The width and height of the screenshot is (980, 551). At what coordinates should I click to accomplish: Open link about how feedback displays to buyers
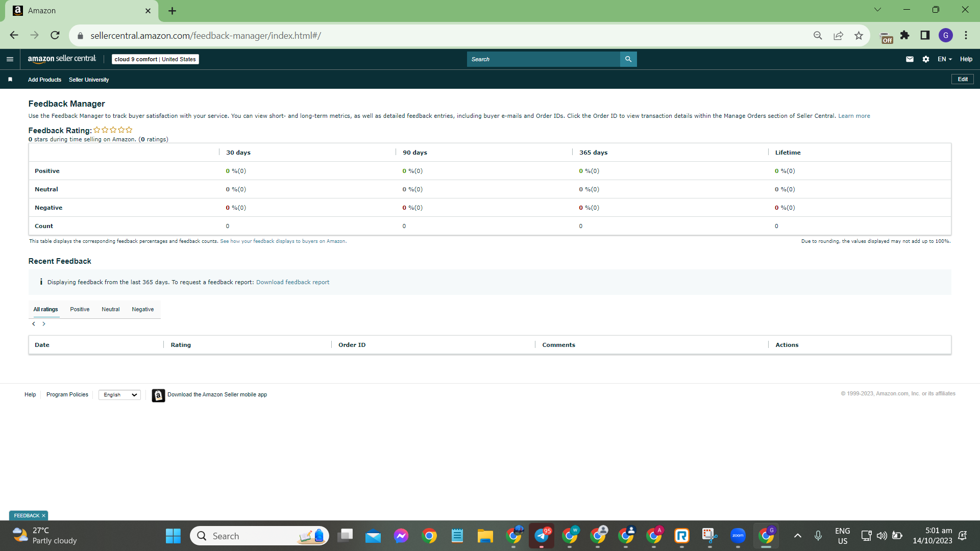pyautogui.click(x=283, y=241)
